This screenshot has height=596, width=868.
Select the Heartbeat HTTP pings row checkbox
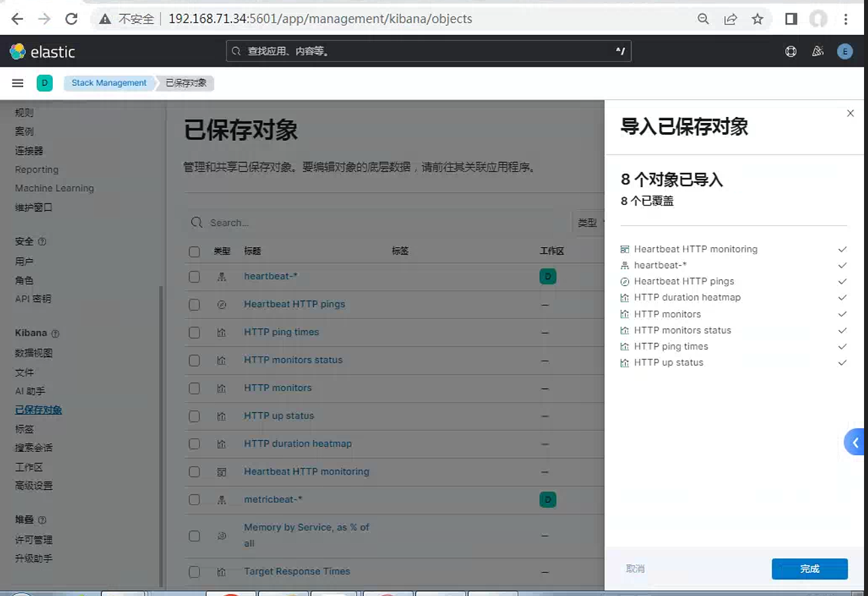click(x=194, y=305)
